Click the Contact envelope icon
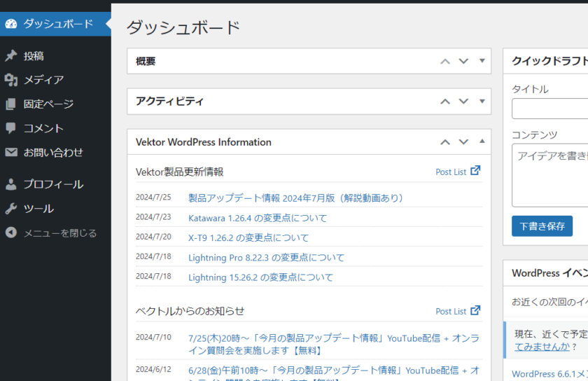The width and height of the screenshot is (588, 381). [x=11, y=152]
